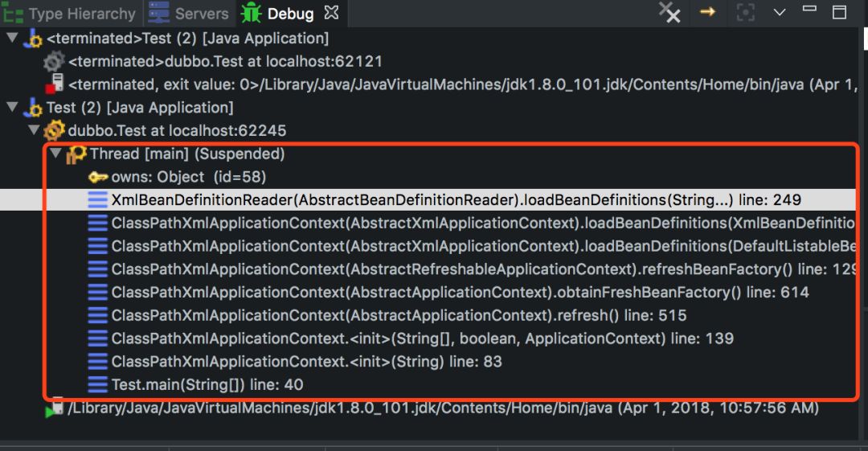The height and width of the screenshot is (451, 868).
Task: Open the Debug view menu chevron
Action: tap(779, 12)
